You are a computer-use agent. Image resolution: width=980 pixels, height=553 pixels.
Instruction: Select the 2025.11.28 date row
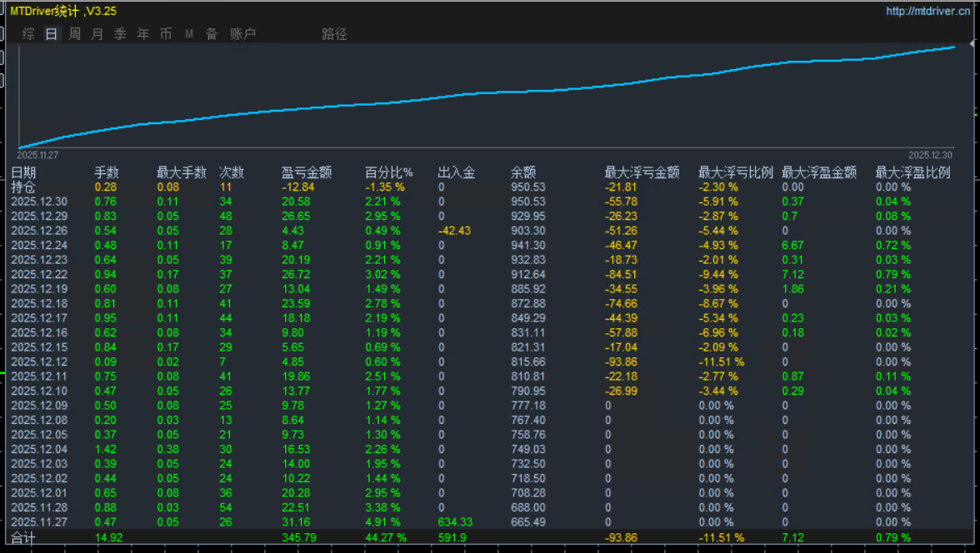click(x=490, y=507)
